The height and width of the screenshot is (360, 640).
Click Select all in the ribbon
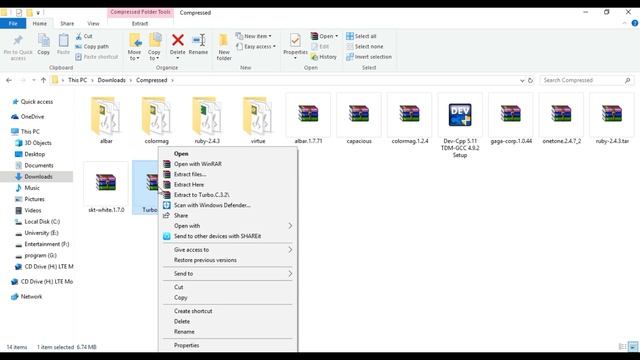coord(362,36)
